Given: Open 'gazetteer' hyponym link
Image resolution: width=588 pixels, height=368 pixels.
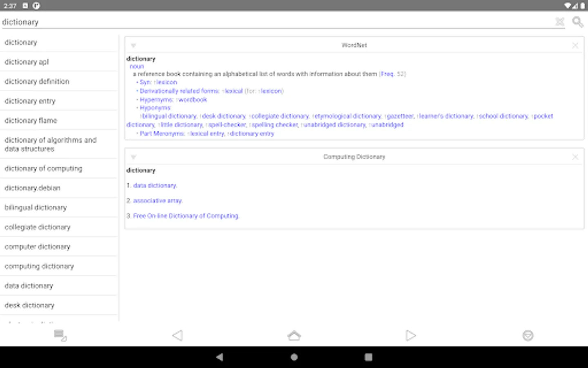Looking at the screenshot, I should point(400,116).
